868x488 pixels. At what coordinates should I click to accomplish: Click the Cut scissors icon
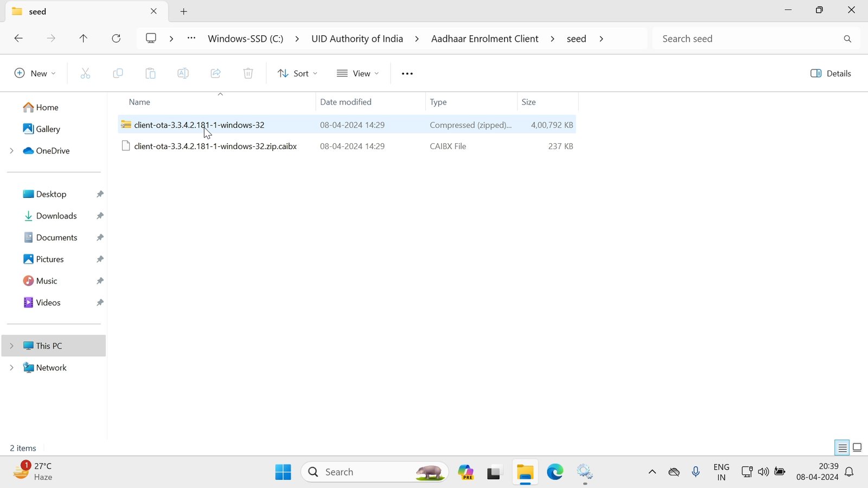[85, 73]
